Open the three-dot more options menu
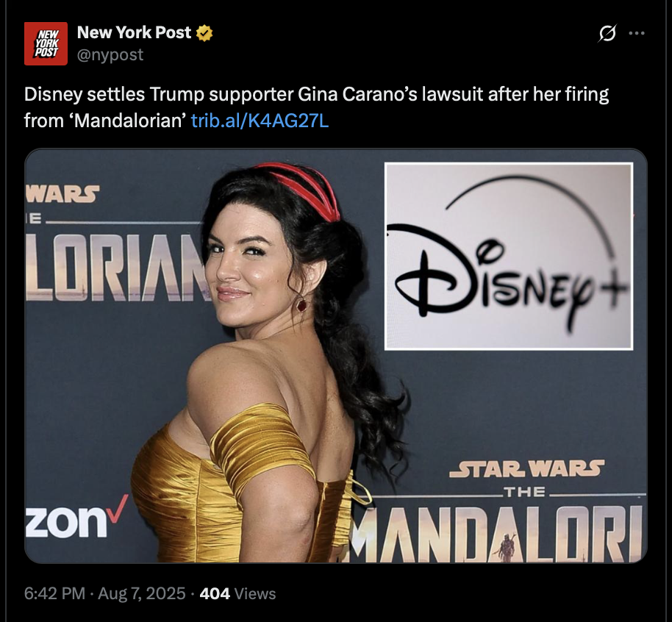Viewport: 672px width, 622px height. [x=637, y=33]
